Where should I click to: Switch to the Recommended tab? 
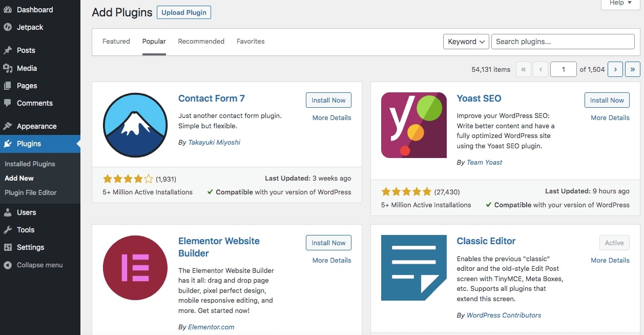coord(201,42)
